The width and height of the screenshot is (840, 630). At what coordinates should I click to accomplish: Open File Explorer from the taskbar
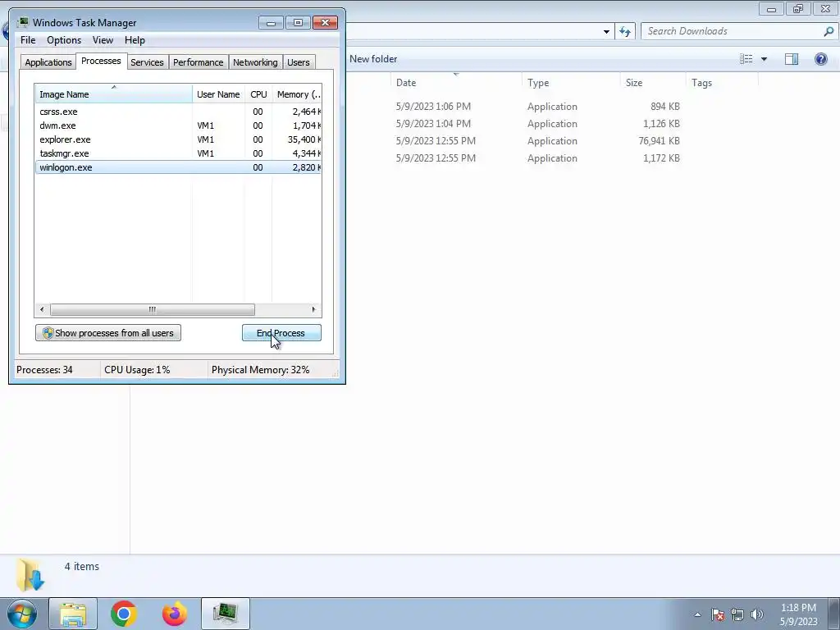[x=73, y=614]
